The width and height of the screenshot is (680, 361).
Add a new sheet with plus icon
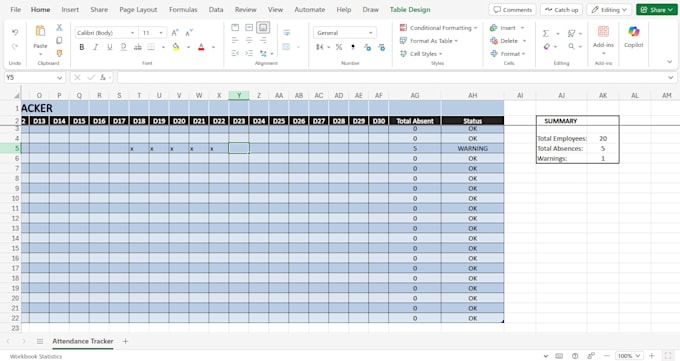pyautogui.click(x=125, y=341)
